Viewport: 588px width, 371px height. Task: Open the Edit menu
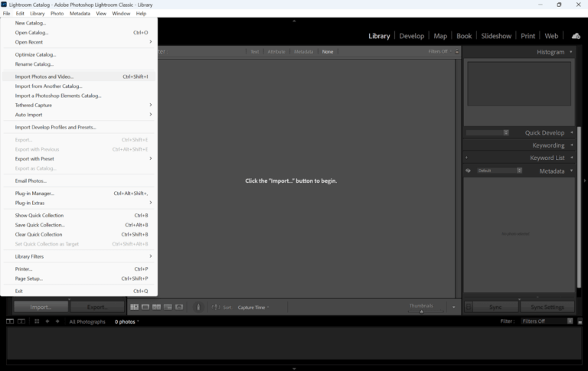(20, 13)
